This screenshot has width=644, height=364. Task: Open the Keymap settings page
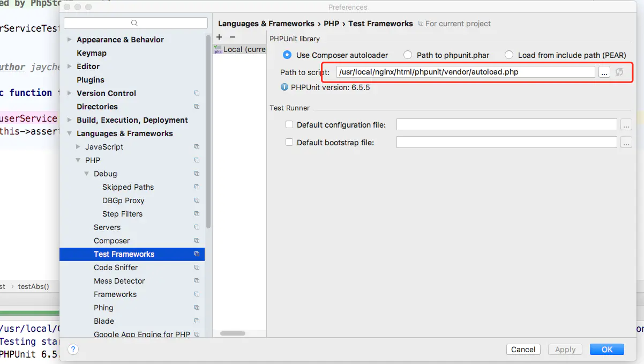92,53
